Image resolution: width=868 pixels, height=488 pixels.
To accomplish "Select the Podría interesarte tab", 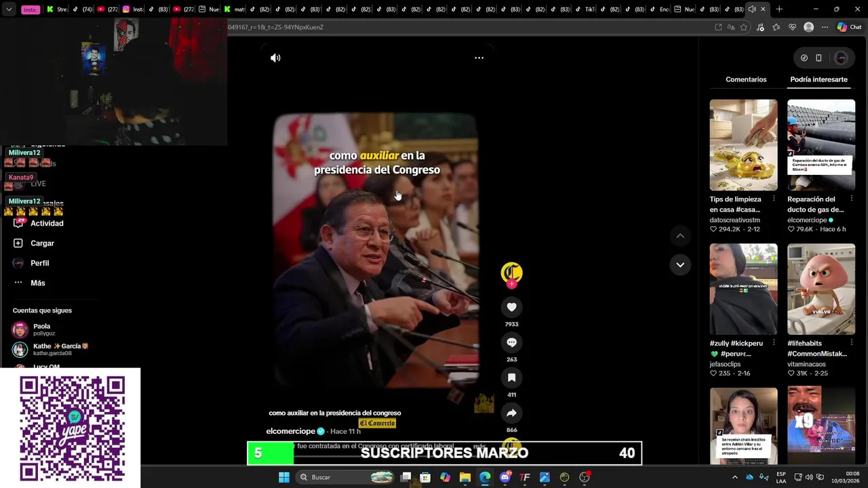I will [x=818, y=79].
